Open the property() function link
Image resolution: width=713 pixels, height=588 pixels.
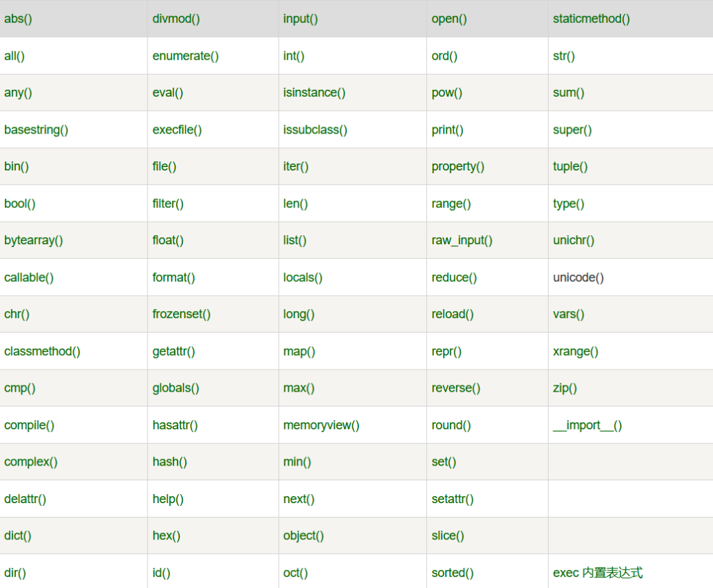pos(457,166)
